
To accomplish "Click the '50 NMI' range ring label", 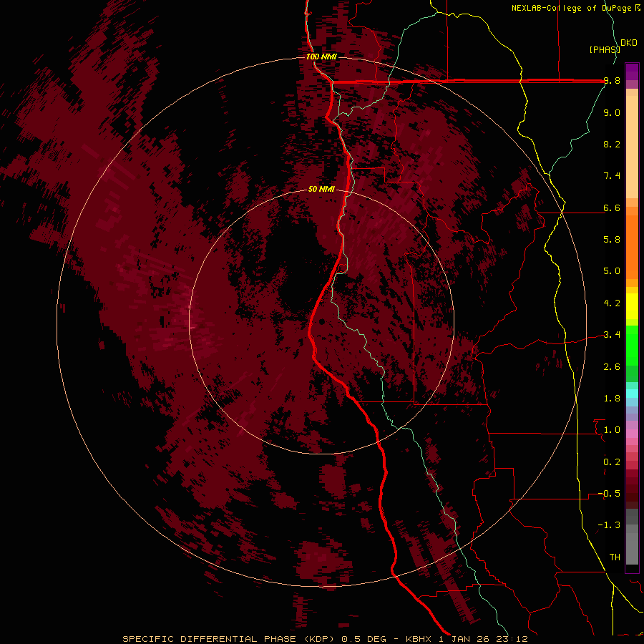I will tap(321, 189).
